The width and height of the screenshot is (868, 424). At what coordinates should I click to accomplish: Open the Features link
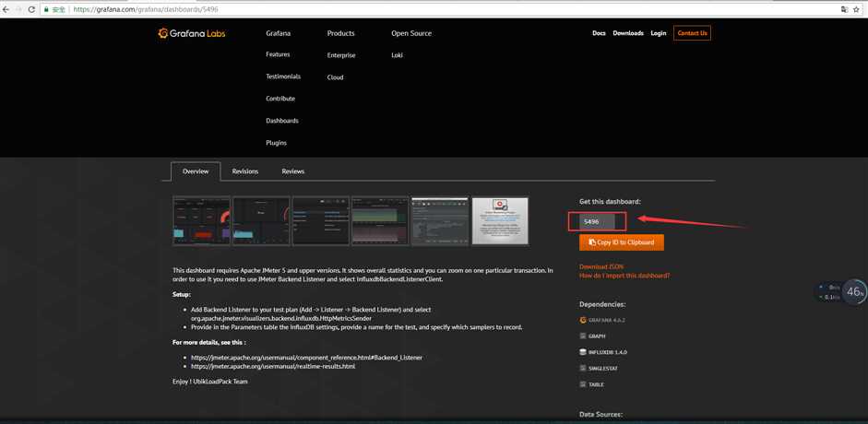click(278, 54)
